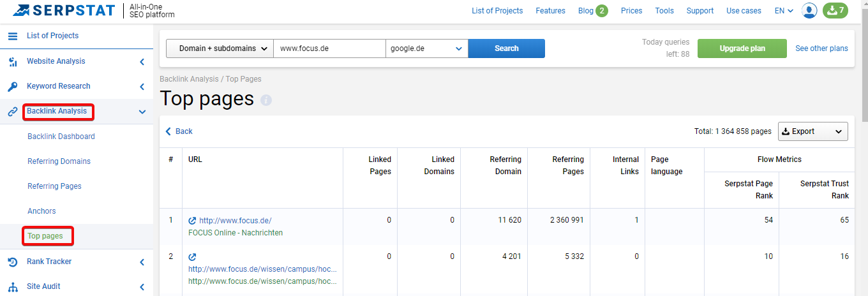The image size is (868, 296).
Task: Open Use cases in top navigation
Action: [744, 11]
